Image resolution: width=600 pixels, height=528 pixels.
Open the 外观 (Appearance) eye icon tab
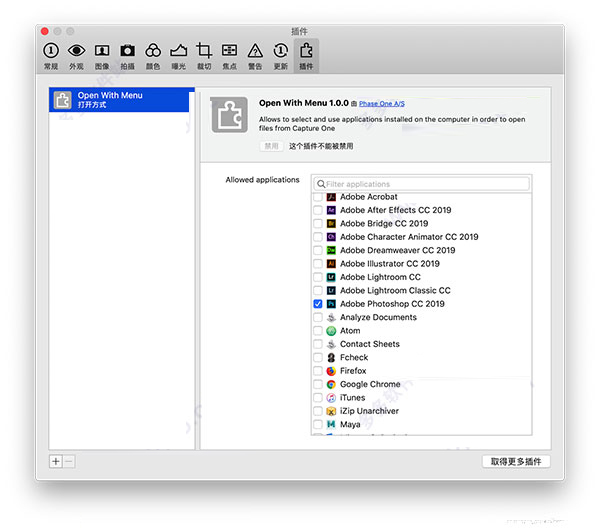point(76,56)
